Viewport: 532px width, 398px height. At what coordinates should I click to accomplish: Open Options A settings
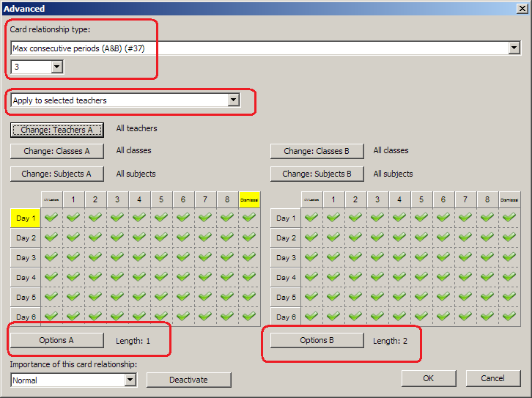[x=56, y=340]
